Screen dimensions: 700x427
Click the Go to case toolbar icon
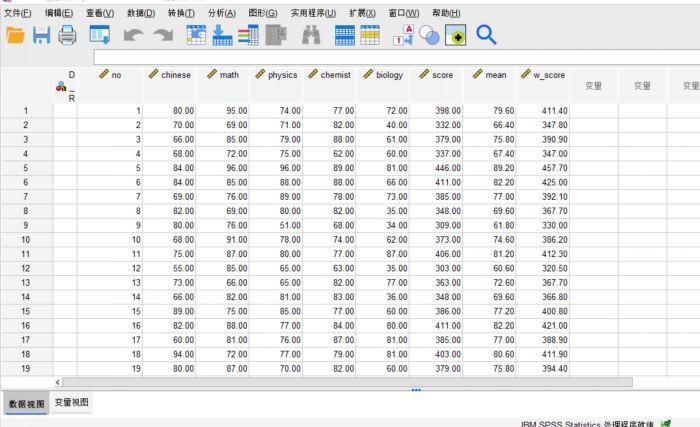tap(196, 35)
